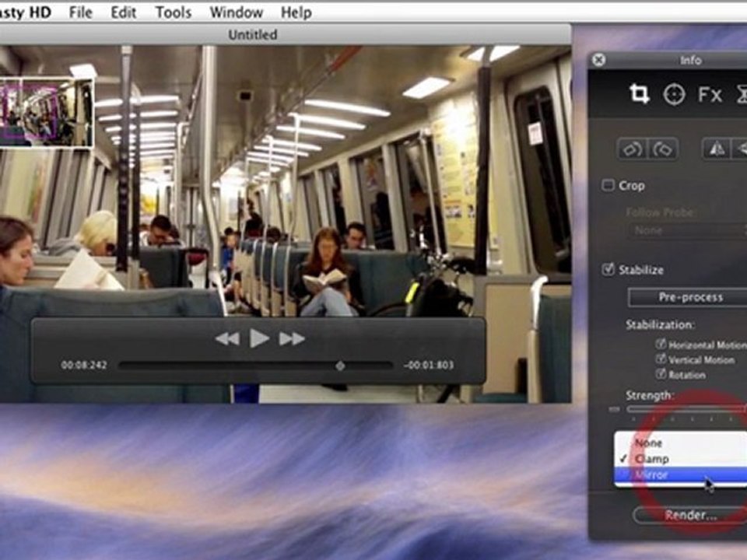
Task: Click the playback scrubber diamond handle
Action: pos(340,366)
